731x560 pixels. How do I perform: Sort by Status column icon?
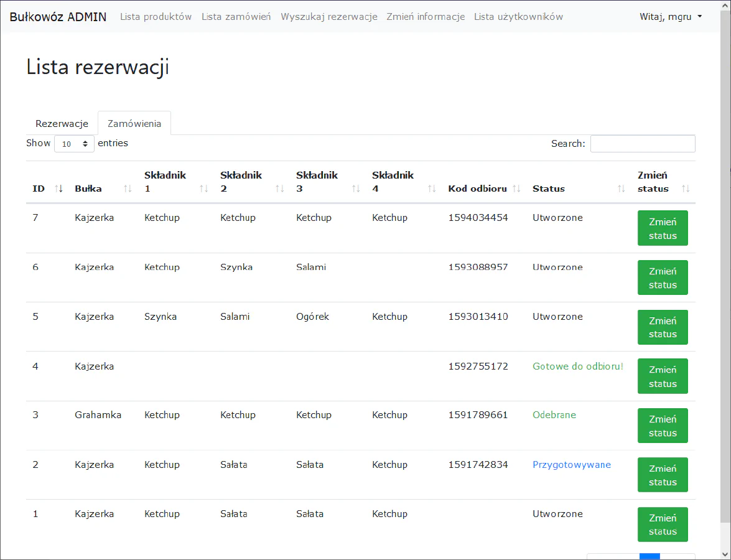[621, 189]
